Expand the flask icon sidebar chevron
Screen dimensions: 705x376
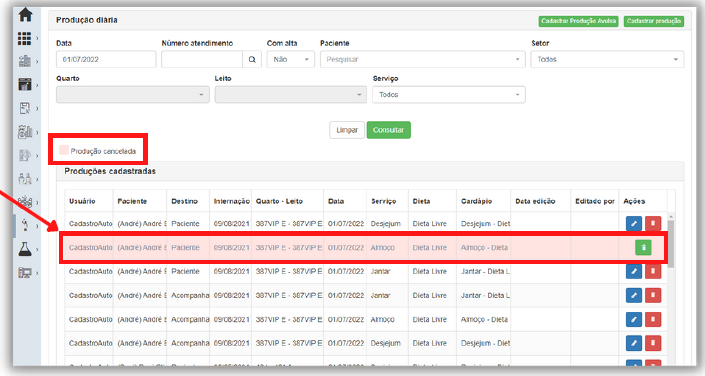click(37, 249)
